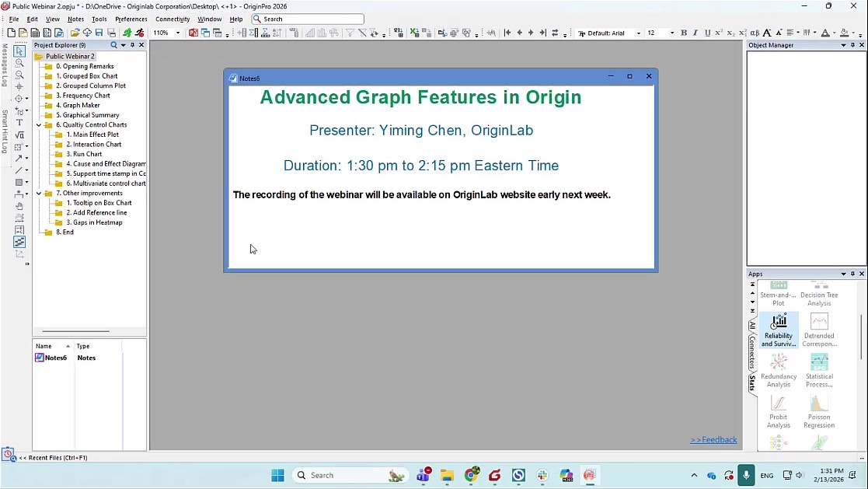Create a new workbook from the toolbar

[35, 33]
